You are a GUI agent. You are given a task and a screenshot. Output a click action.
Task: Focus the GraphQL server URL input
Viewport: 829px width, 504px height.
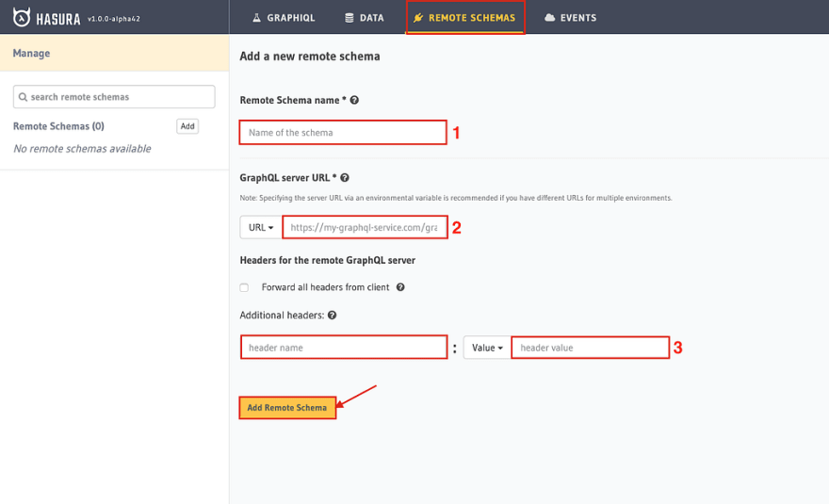(365, 227)
